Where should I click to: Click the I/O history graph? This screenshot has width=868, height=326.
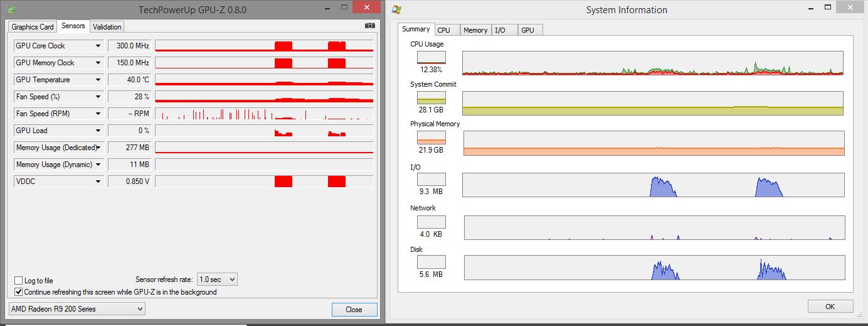pos(654,185)
